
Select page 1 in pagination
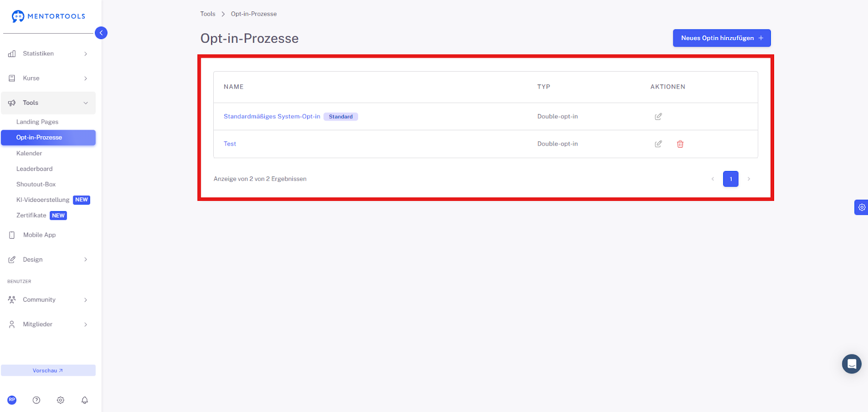tap(731, 179)
